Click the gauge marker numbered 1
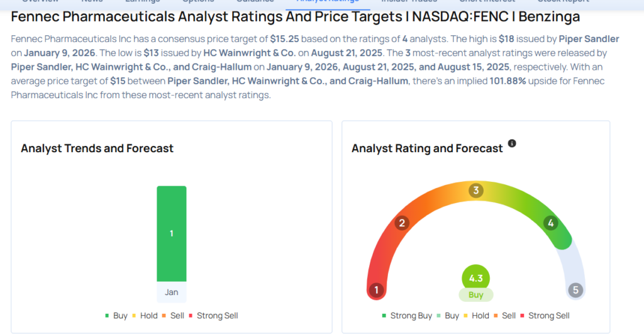 click(x=376, y=290)
